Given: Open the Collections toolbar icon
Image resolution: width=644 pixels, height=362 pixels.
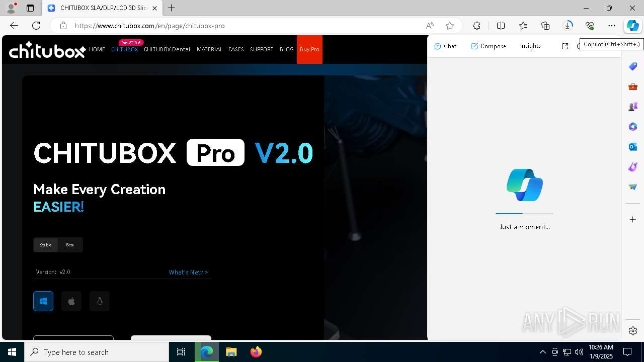Looking at the screenshot, I should (x=545, y=26).
